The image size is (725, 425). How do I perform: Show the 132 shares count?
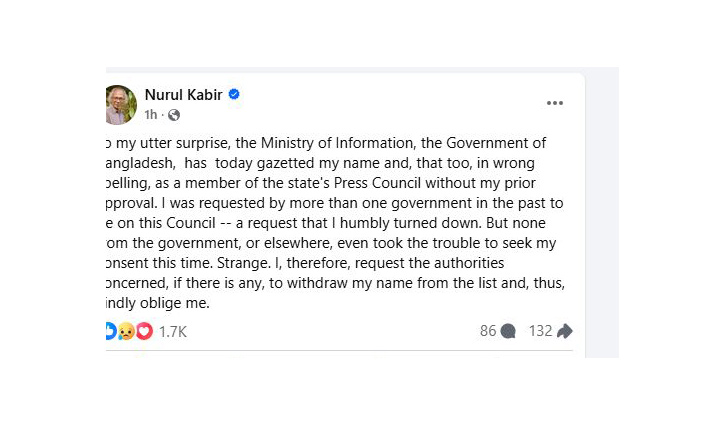tap(541, 331)
